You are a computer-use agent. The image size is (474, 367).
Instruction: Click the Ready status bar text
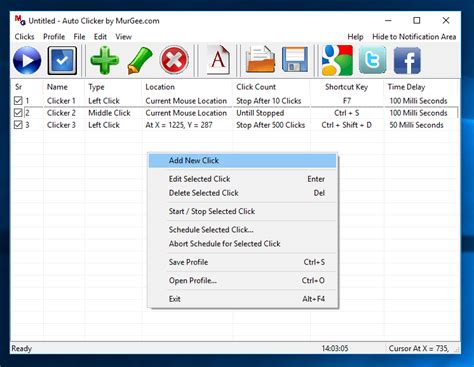22,349
